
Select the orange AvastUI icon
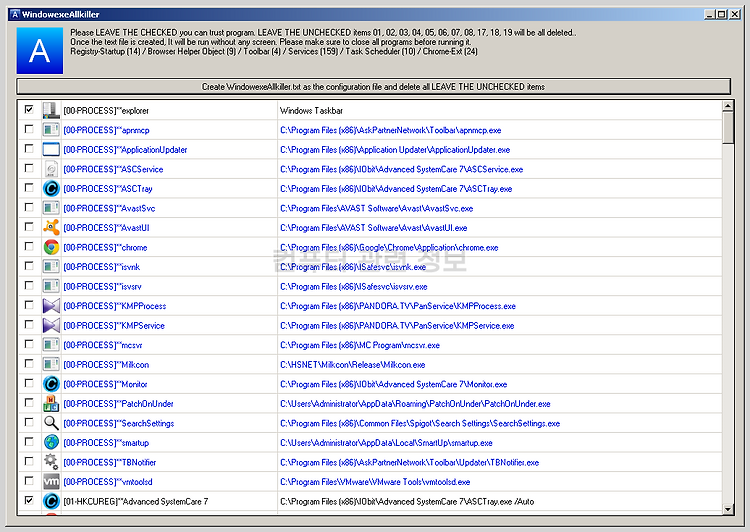pos(51,228)
